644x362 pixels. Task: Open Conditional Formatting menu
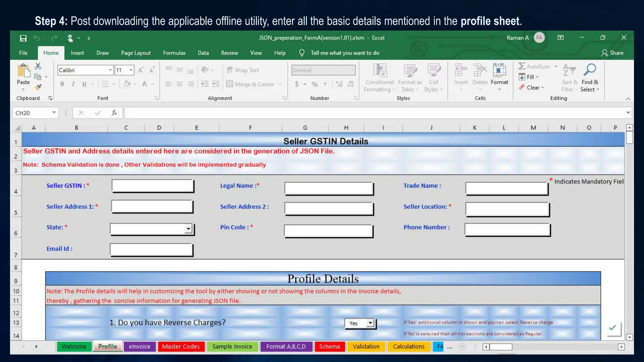click(x=380, y=78)
